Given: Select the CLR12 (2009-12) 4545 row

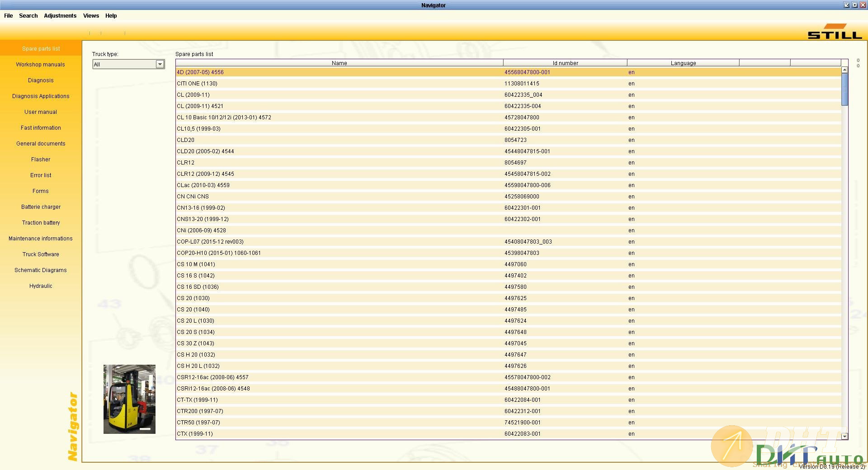Looking at the screenshot, I should [508, 174].
